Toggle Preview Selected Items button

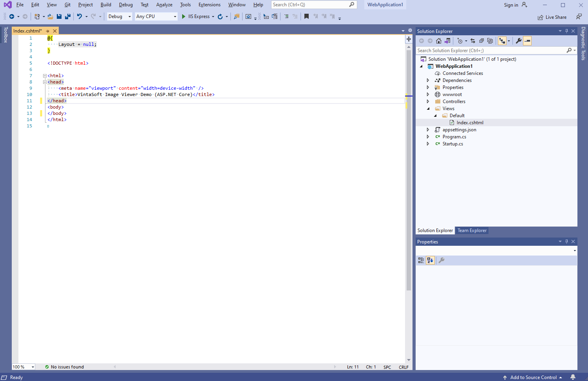tap(527, 41)
